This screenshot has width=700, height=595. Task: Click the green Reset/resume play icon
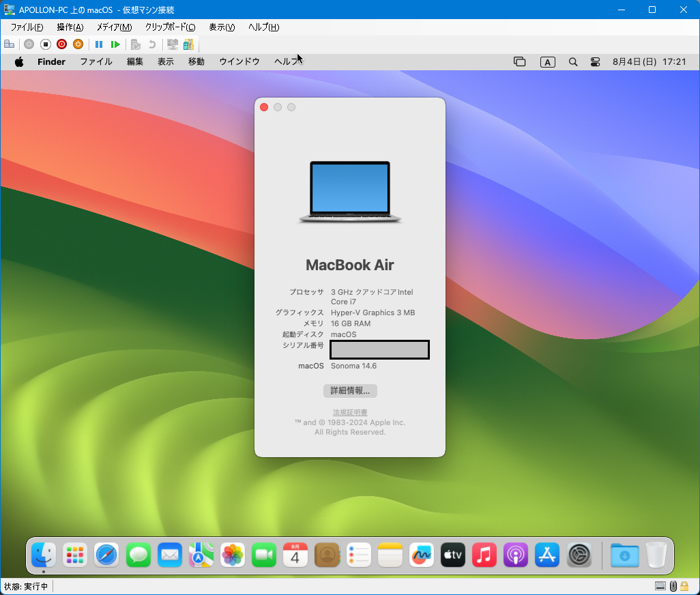pos(115,44)
